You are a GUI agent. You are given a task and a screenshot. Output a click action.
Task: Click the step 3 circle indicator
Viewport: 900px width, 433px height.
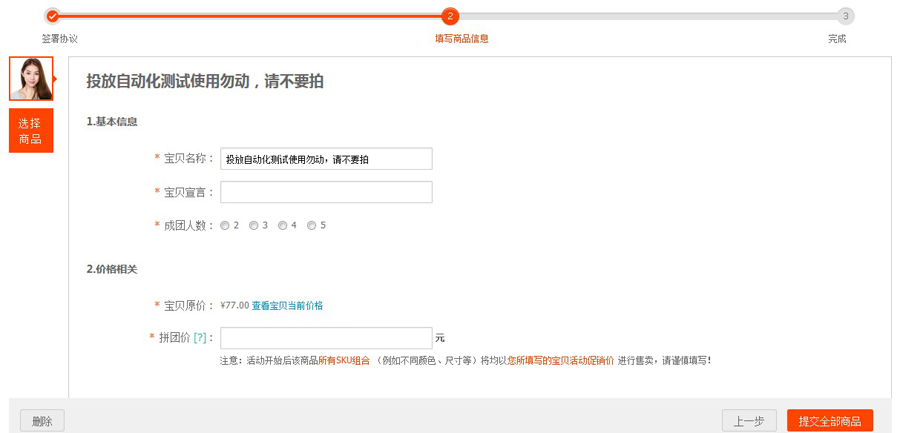tap(845, 16)
